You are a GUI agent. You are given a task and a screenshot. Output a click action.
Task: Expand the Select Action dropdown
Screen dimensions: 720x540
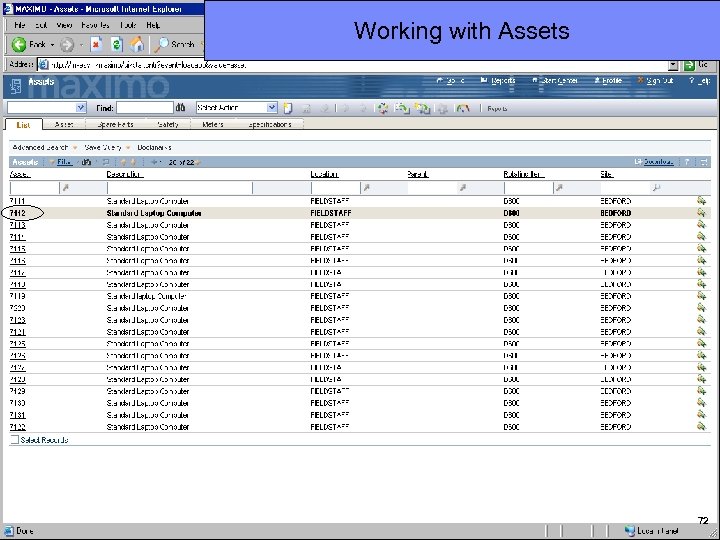(272, 108)
